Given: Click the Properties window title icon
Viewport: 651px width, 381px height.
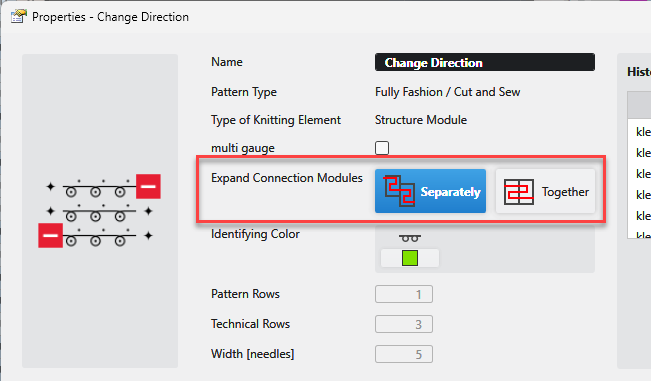Looking at the screenshot, I should coord(18,16).
